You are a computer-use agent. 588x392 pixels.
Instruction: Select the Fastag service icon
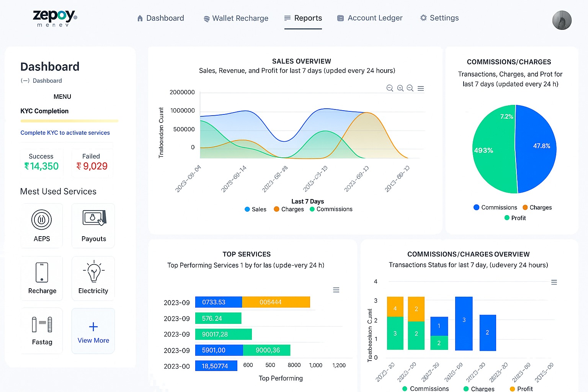pos(42,325)
